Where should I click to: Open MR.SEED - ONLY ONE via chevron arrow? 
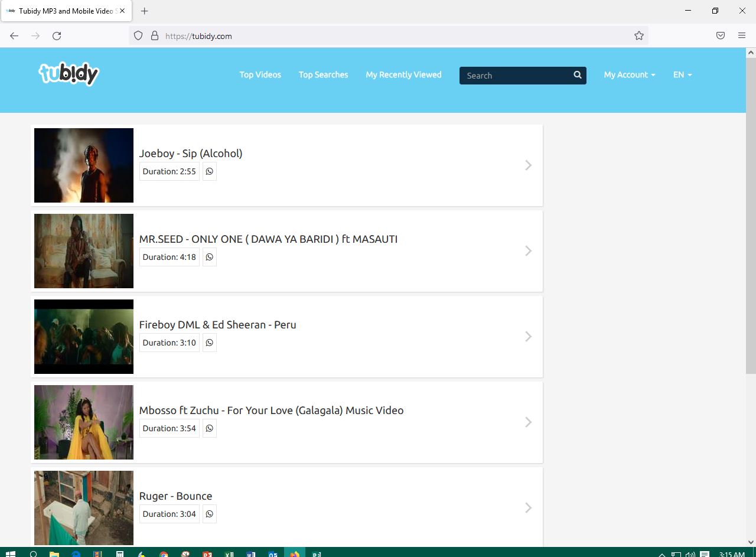pyautogui.click(x=529, y=251)
